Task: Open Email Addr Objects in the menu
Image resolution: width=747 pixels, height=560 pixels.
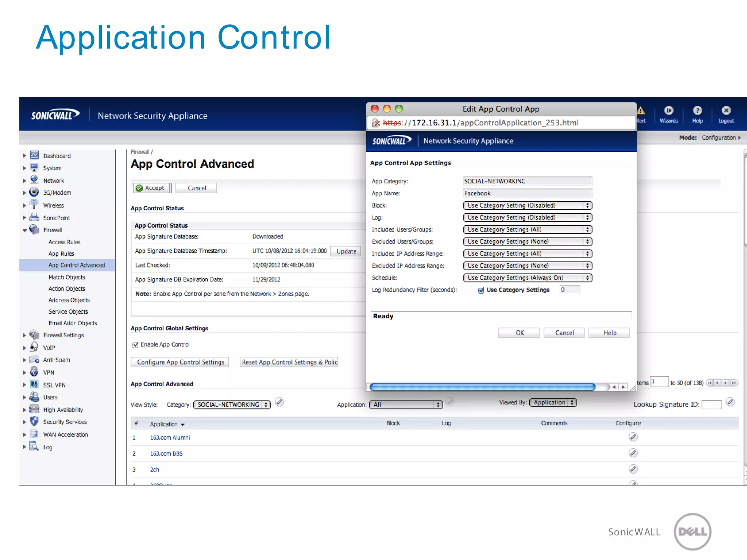Action: coord(73,323)
